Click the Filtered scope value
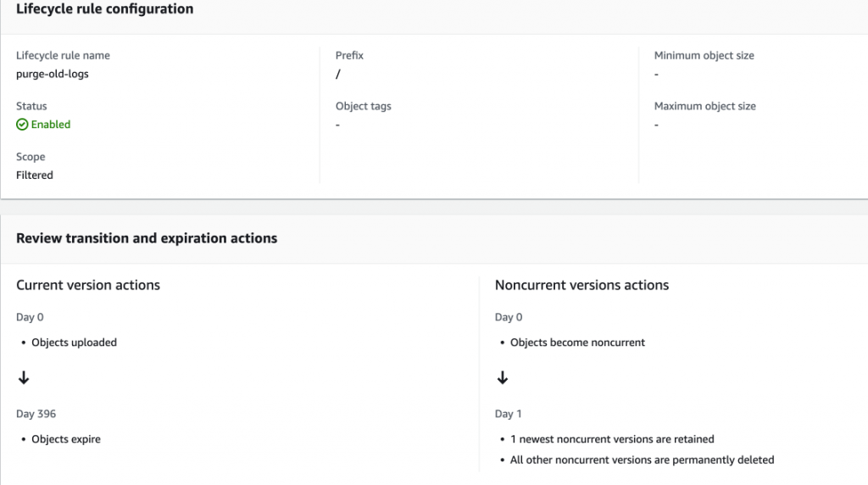The height and width of the screenshot is (485, 868). point(35,176)
